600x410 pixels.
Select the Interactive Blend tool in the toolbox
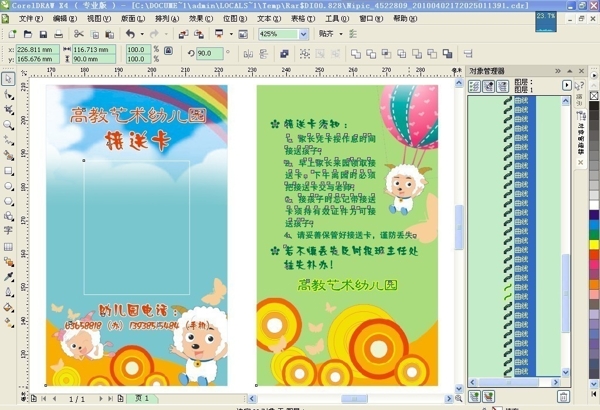(8, 262)
